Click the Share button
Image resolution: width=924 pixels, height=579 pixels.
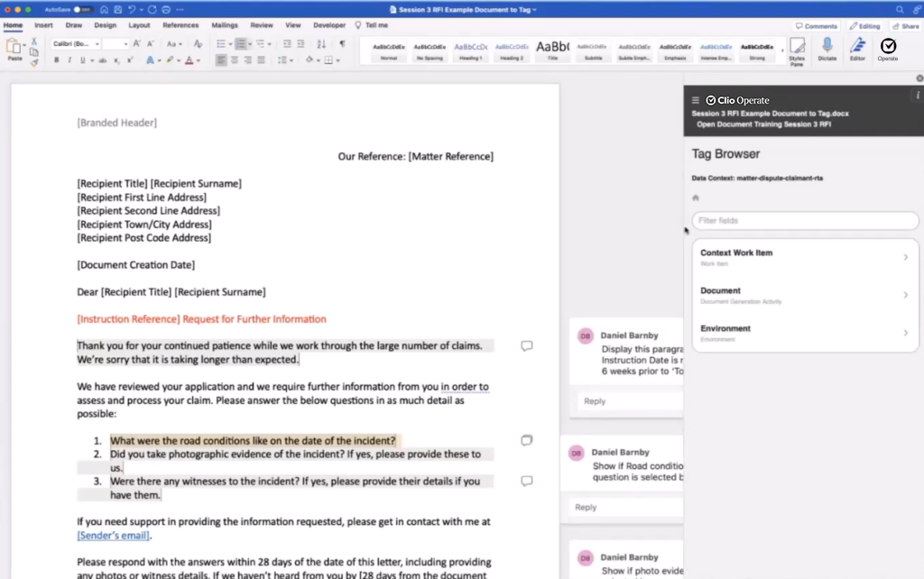(905, 26)
